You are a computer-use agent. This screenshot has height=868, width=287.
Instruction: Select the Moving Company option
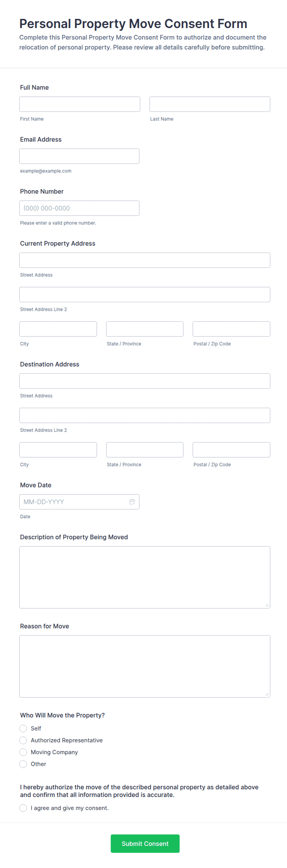(x=23, y=752)
